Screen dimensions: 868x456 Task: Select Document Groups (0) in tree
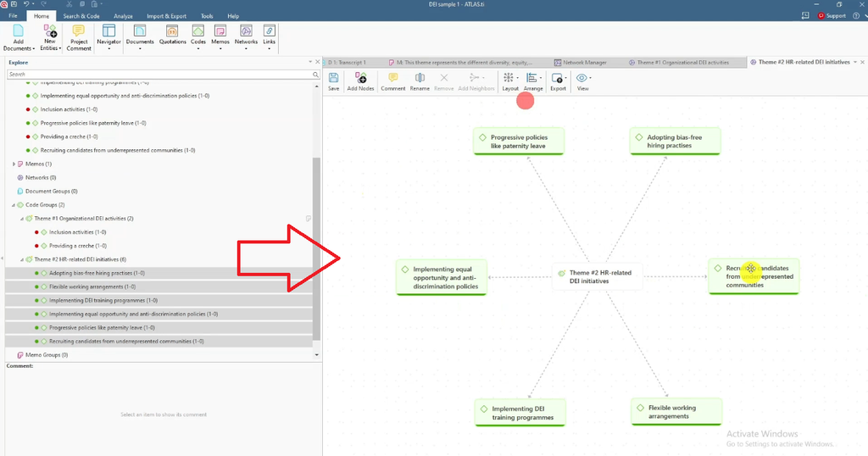pyautogui.click(x=51, y=192)
